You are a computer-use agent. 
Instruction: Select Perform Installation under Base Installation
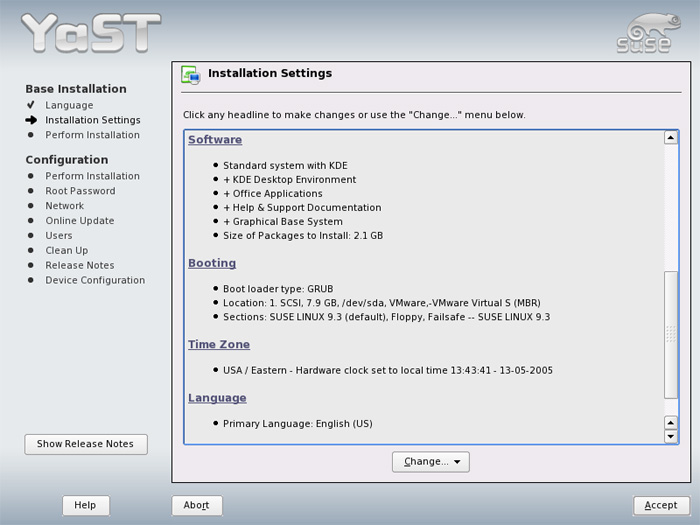92,135
